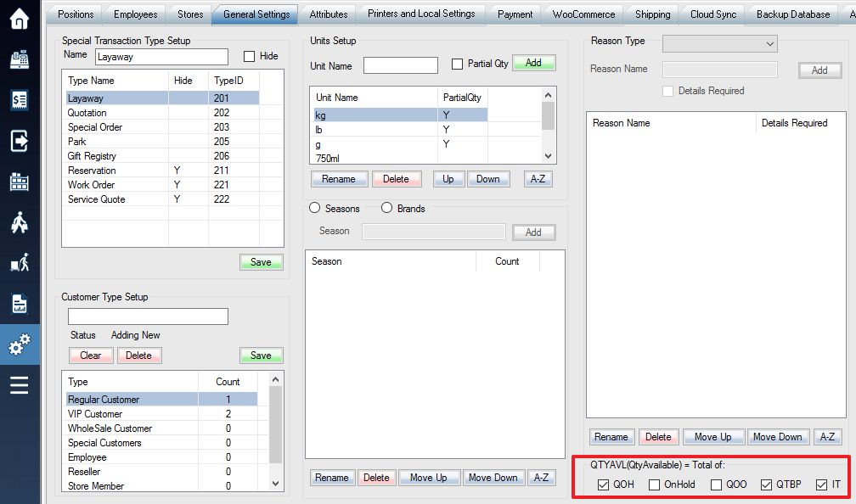Click down arrow of Customer Type scrollbar
The height and width of the screenshot is (504, 856).
coord(275,484)
